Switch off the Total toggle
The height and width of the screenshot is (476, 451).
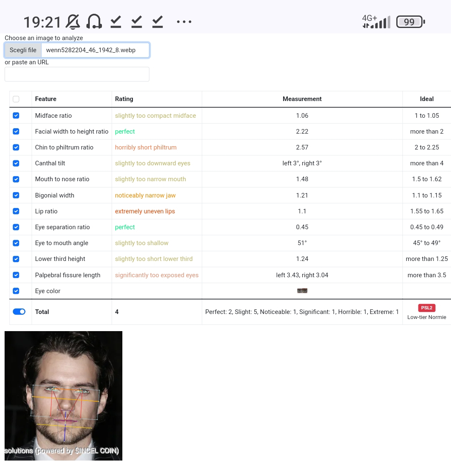pos(19,312)
